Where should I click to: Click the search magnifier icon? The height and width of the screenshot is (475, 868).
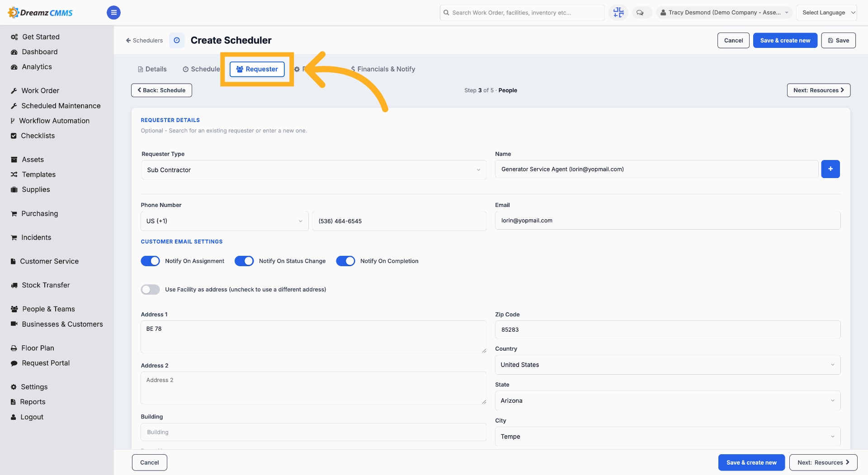click(446, 13)
